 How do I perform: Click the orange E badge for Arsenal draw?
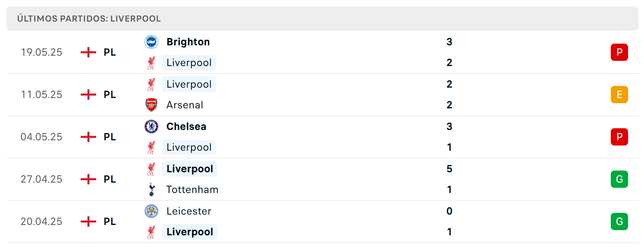pos(619,95)
